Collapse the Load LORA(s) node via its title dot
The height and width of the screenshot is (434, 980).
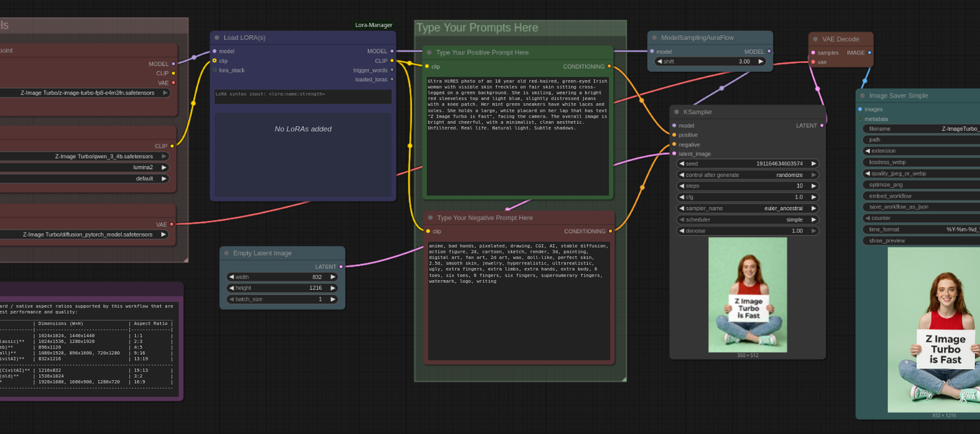pyautogui.click(x=217, y=38)
